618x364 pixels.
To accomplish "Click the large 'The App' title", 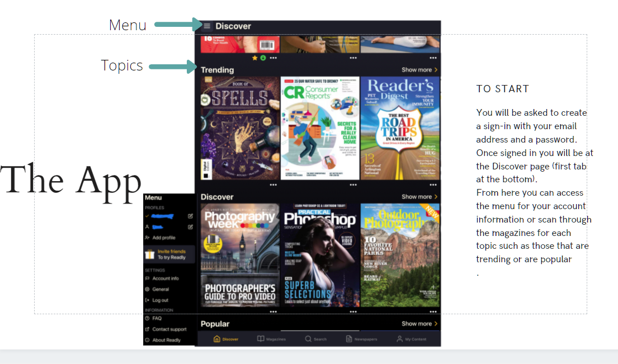I will point(71,181).
